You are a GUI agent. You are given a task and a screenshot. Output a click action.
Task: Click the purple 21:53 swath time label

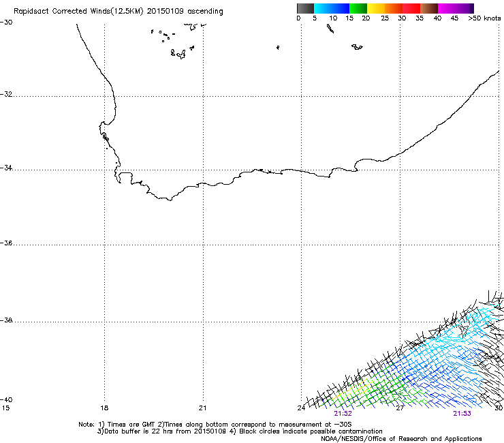click(x=462, y=414)
